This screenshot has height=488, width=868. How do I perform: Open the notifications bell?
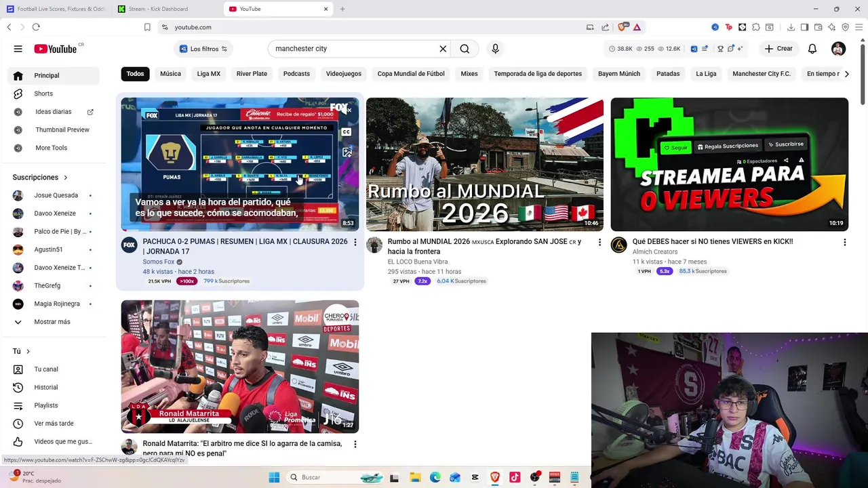click(812, 49)
